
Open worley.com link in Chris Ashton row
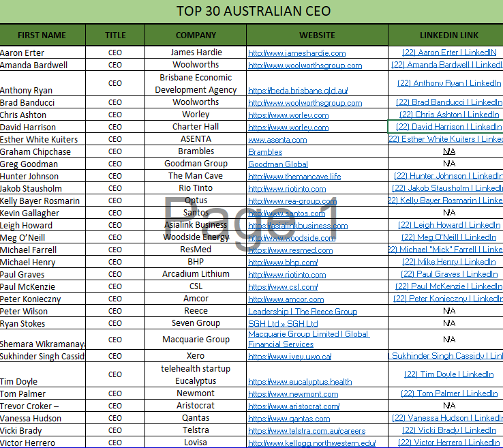tap(288, 115)
